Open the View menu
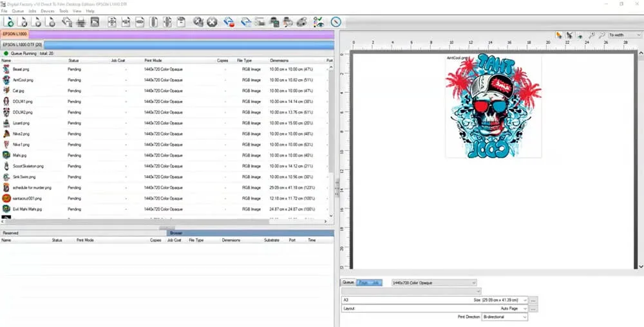 (x=77, y=11)
